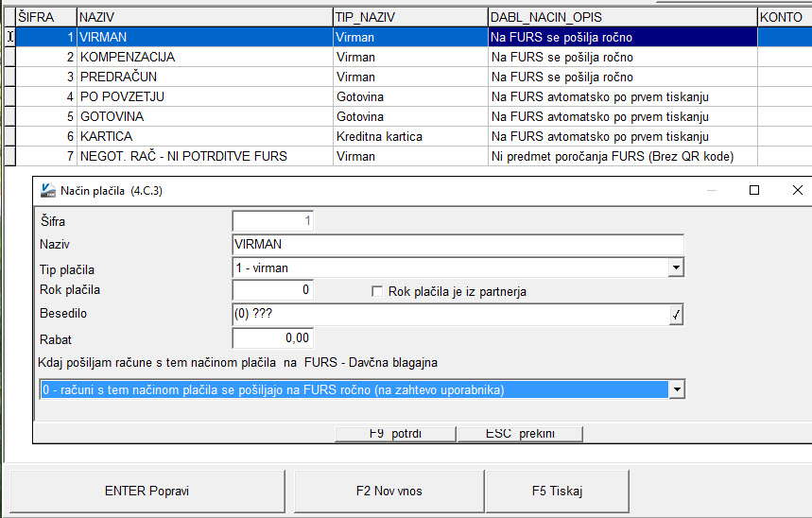Click the Rabat field showing 0,00
The width and height of the screenshot is (812, 518).
click(x=272, y=338)
